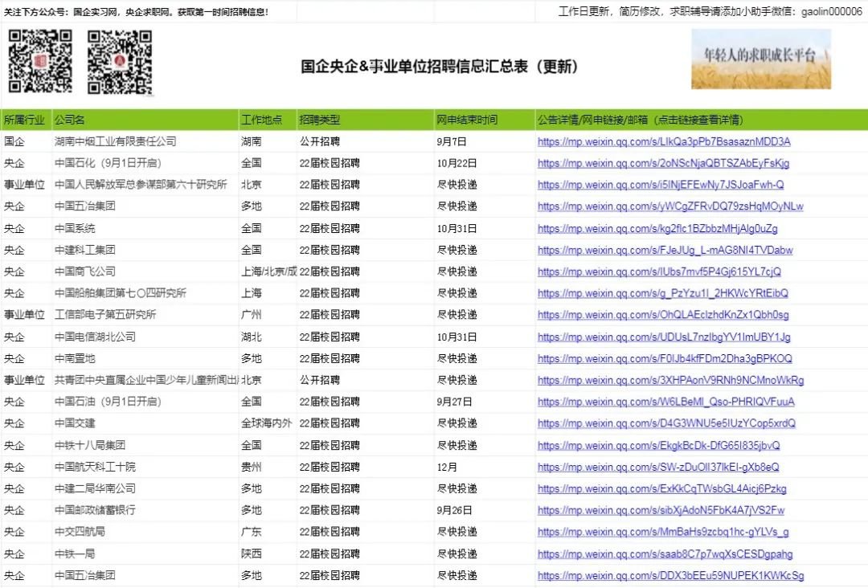Select the location cell 全球海内外
This screenshot has width=868, height=588.
[x=266, y=423]
